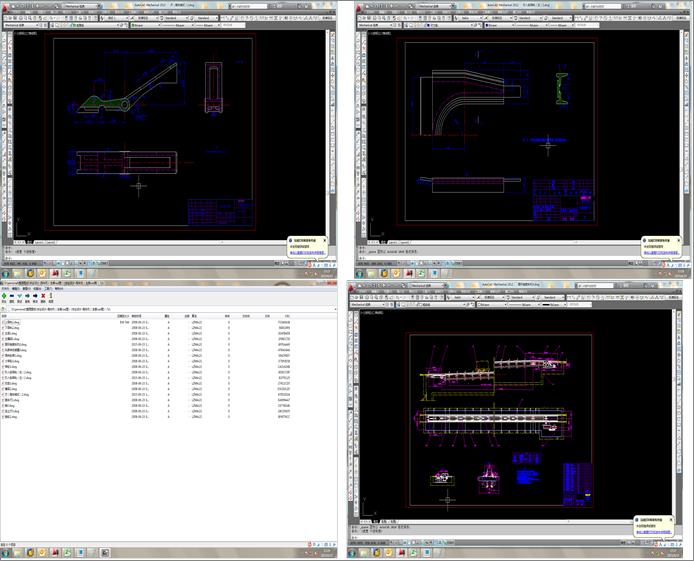
Task: Close notification balloon in top-left AutoCAD window
Action: (324, 240)
